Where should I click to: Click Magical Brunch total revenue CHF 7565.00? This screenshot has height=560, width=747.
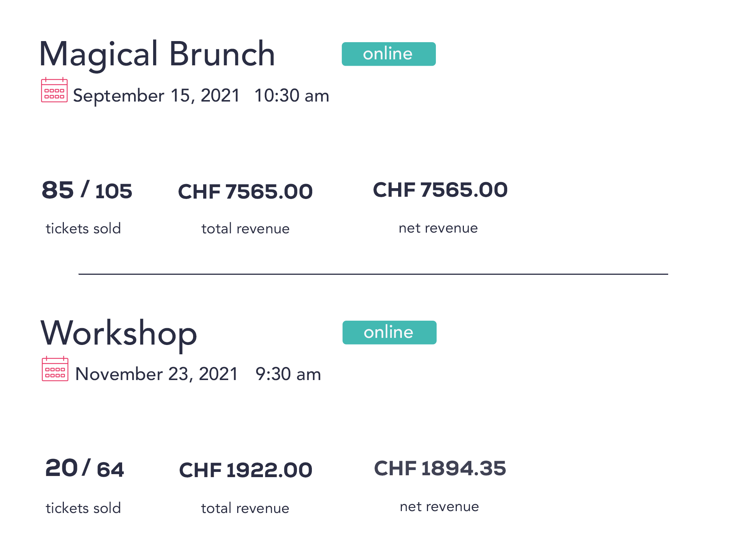(245, 192)
